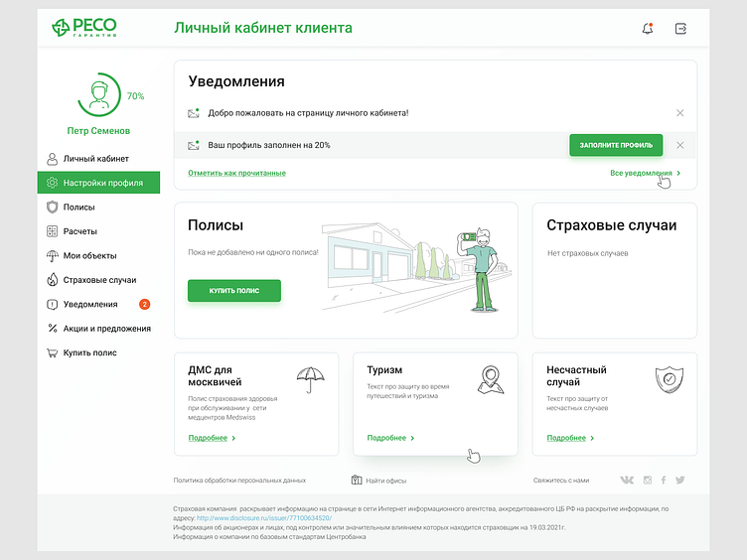Click the shield icon in Несчастный случай card
Screen dimensions: 747x560
click(x=669, y=379)
